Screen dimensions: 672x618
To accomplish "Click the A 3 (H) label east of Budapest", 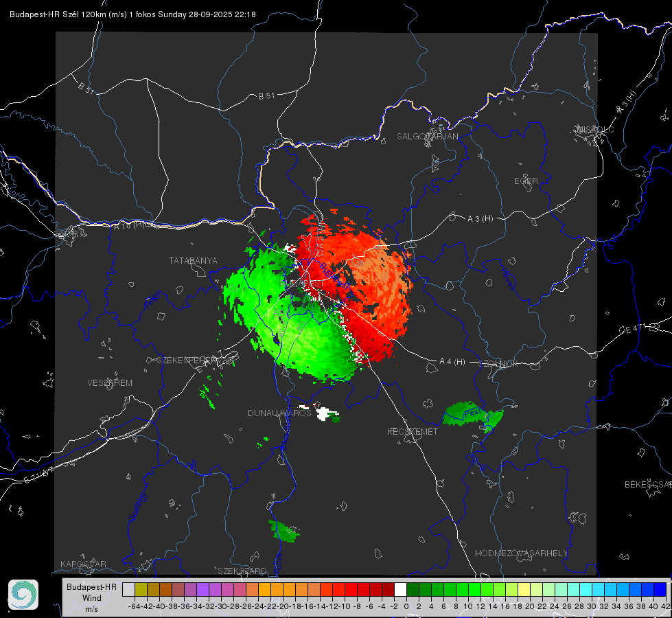I will tap(480, 219).
